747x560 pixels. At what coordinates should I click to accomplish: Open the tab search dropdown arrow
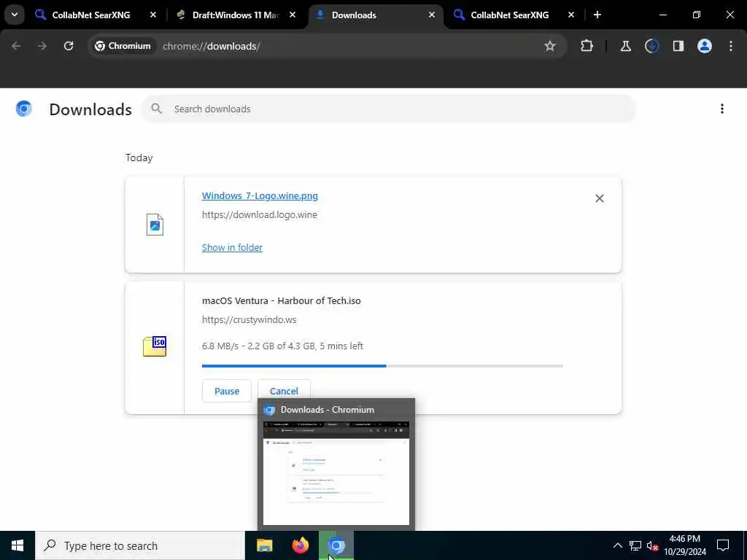pos(15,15)
